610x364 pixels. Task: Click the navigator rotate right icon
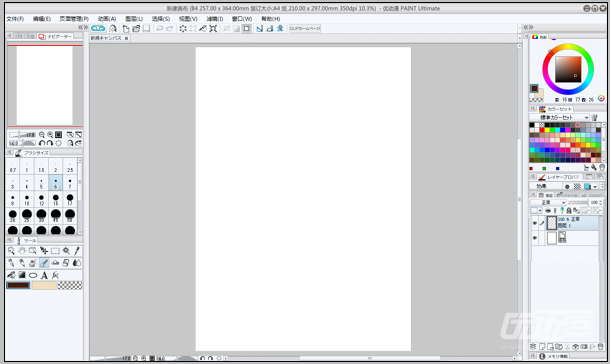click(x=50, y=143)
